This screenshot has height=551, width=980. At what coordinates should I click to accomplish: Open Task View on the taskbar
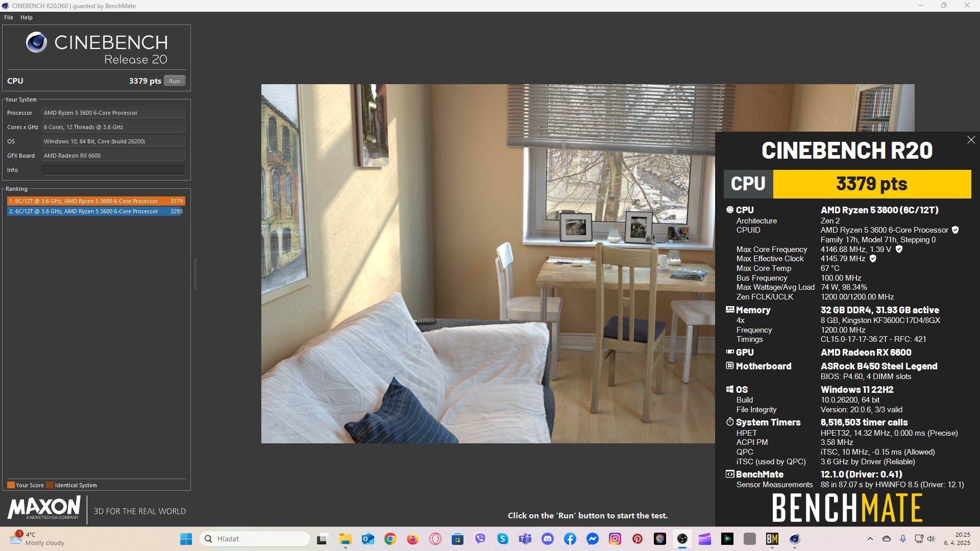tap(322, 539)
